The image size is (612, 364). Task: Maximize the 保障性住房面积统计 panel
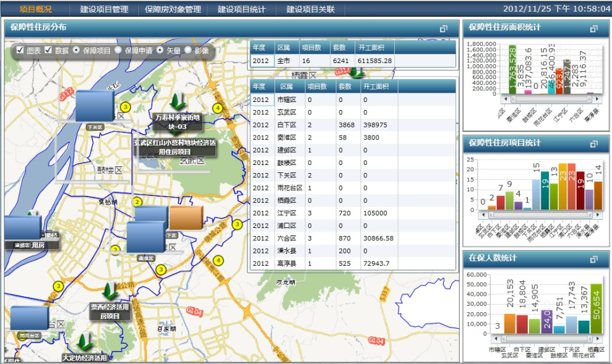[x=593, y=28]
